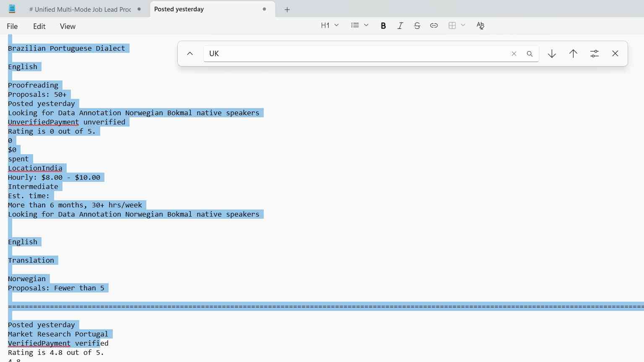Find next match with down arrow
This screenshot has width=644, height=362.
pyautogui.click(x=552, y=54)
